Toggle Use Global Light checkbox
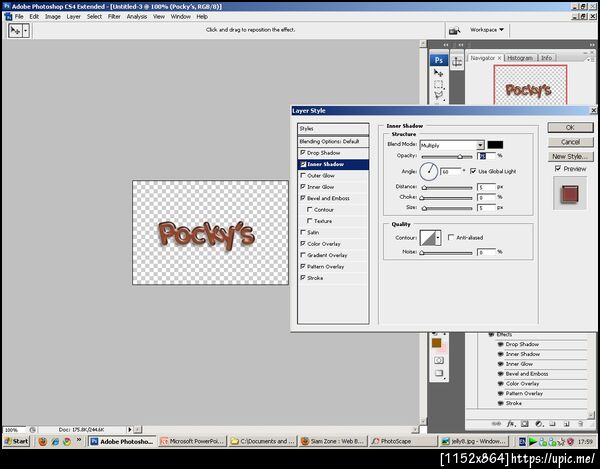The image size is (600, 469). (473, 171)
